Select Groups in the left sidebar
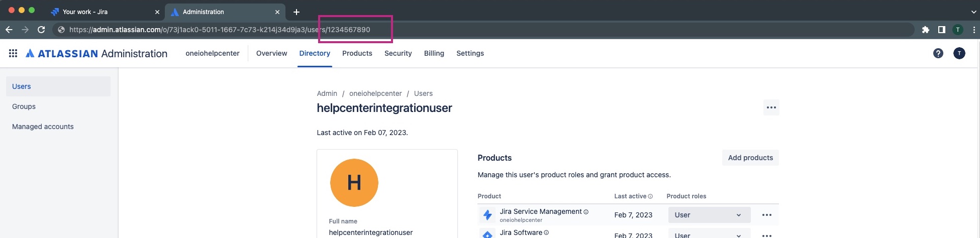The height and width of the screenshot is (238, 980). click(x=58, y=106)
